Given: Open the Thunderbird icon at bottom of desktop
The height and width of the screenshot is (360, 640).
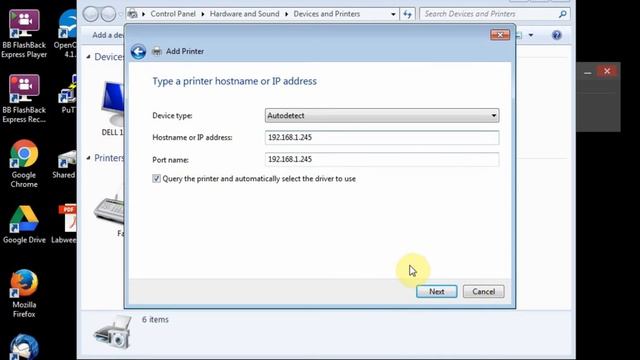Looking at the screenshot, I should [x=24, y=347].
